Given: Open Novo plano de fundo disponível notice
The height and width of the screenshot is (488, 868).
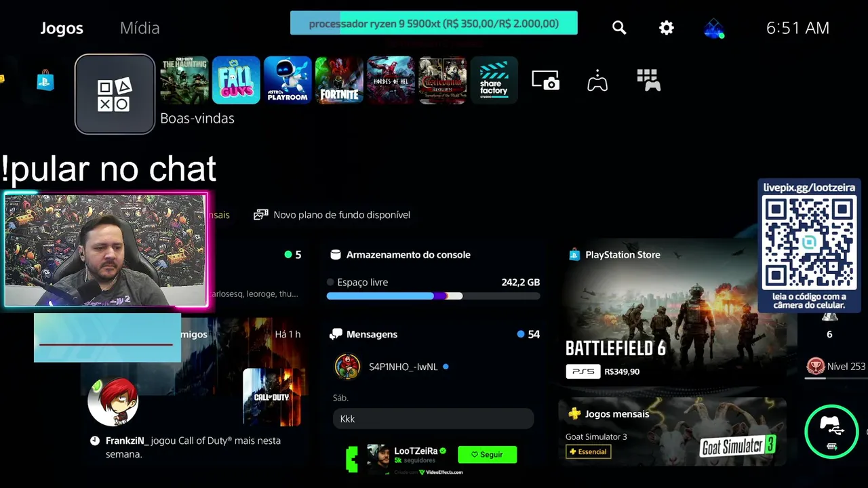Looking at the screenshot, I should tap(332, 215).
